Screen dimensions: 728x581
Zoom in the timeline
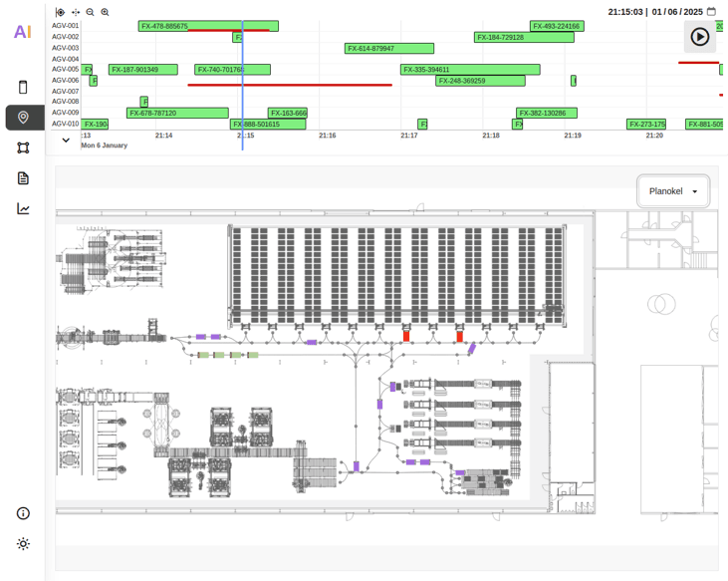tap(105, 12)
